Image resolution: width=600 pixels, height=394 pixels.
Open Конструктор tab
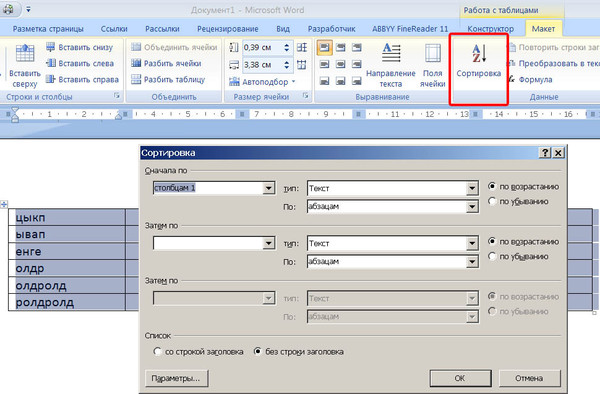tap(491, 29)
